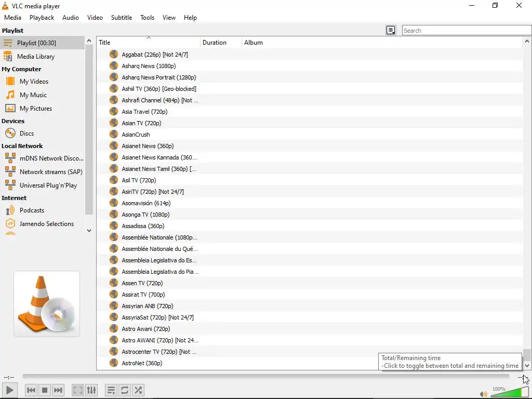Select Network streams (SAP)
The height and width of the screenshot is (399, 532).
click(42, 172)
